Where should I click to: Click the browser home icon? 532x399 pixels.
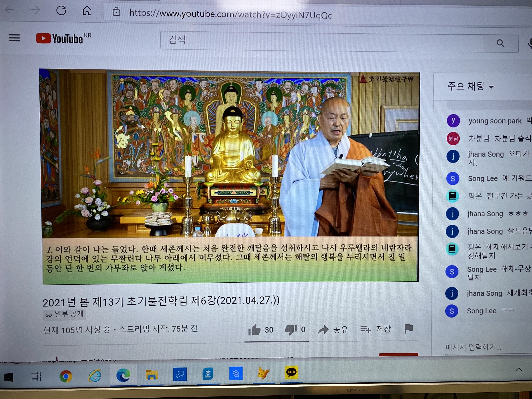87,11
